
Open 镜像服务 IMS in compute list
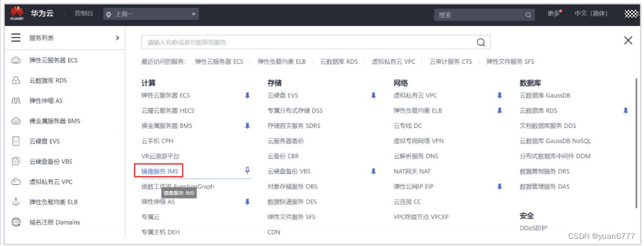pos(159,171)
